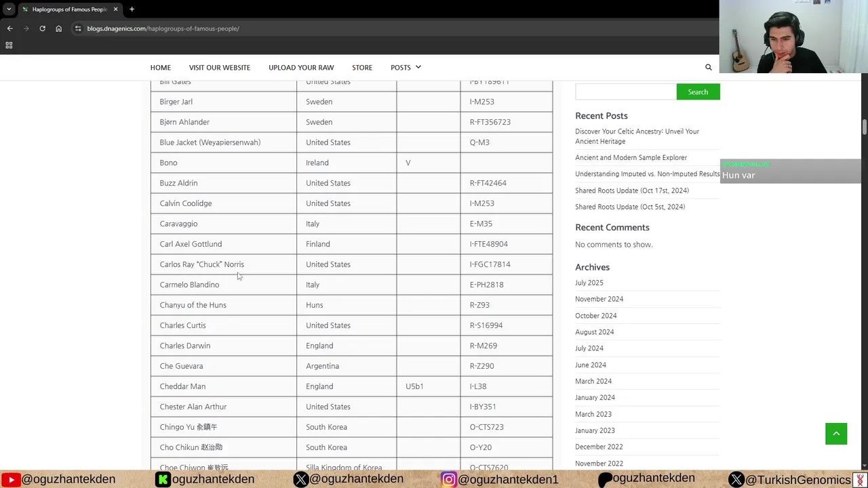Go back using the browser back arrow
Image resolution: width=868 pixels, height=488 pixels.
[9, 28]
